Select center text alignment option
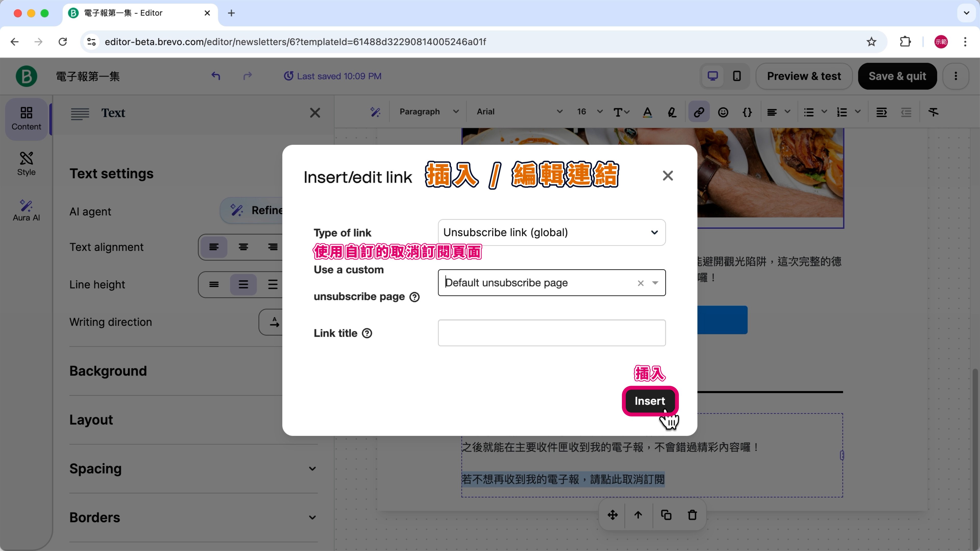This screenshot has height=551, width=980. tap(243, 247)
